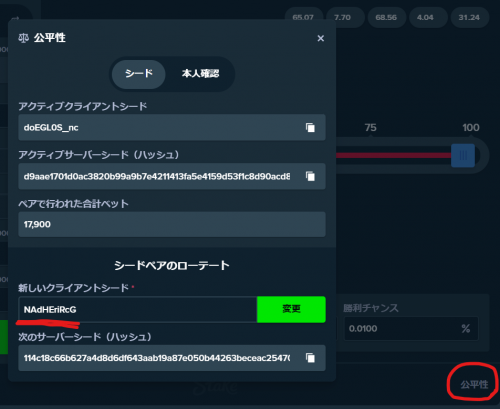
Task: Select the active client seed field
Action: pyautogui.click(x=172, y=127)
